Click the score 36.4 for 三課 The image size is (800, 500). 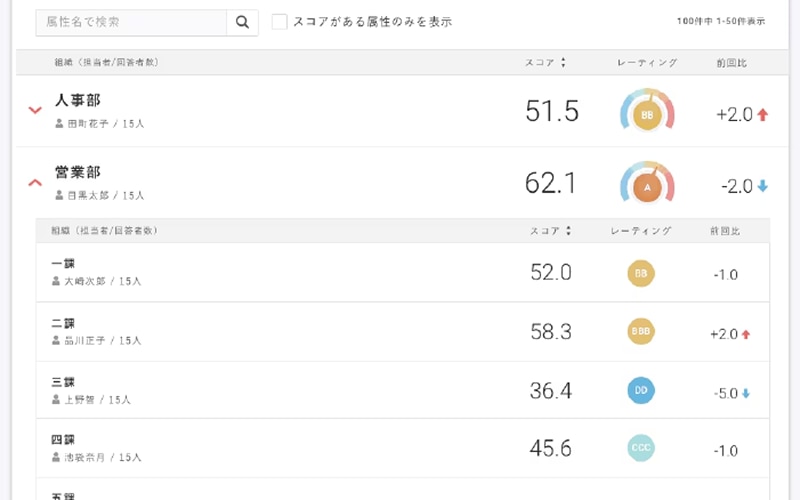click(x=551, y=391)
